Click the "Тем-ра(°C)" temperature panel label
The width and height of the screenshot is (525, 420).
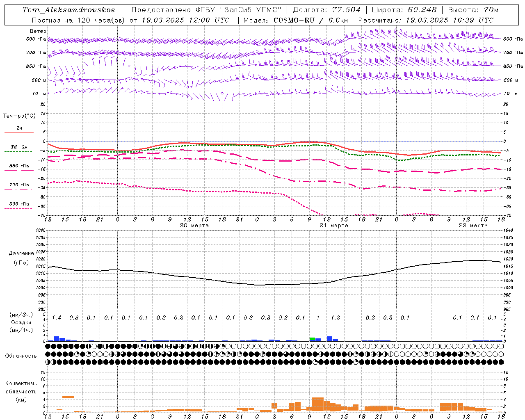click(19, 116)
